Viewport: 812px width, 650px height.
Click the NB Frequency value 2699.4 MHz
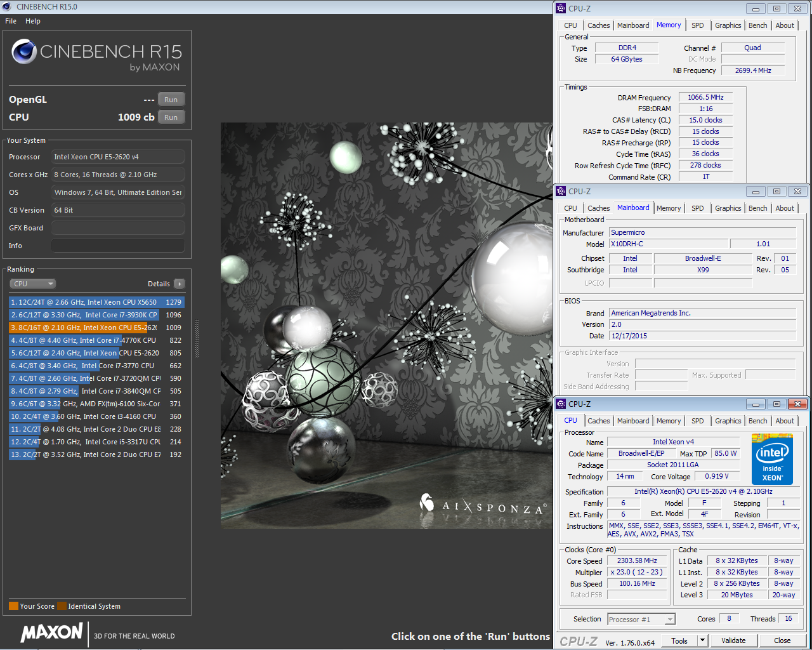point(753,70)
